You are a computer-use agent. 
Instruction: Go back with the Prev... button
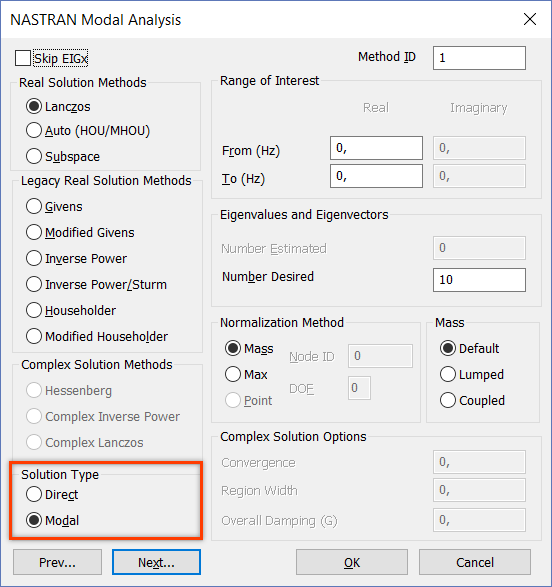[57, 562]
